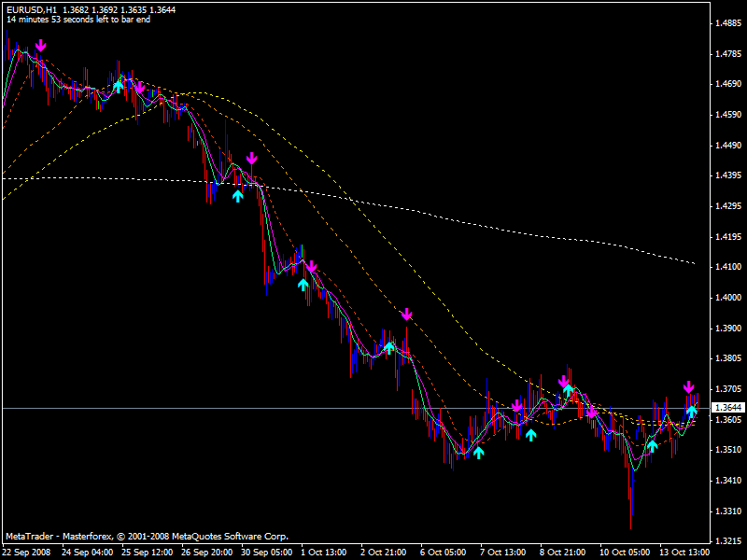The width and height of the screenshot is (747, 560).
Task: Click the '2 Oct 21:00' time label
Action: [384, 553]
